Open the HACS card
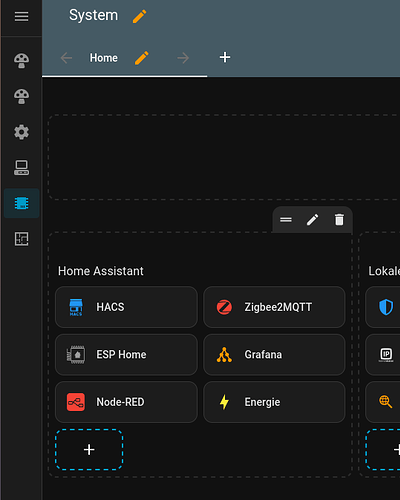 pyautogui.click(x=126, y=307)
